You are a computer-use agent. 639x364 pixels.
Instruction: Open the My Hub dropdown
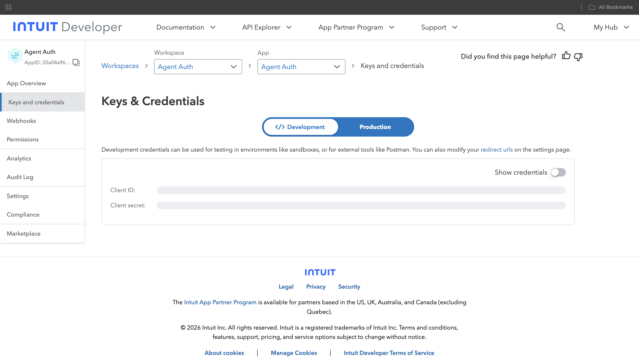pyautogui.click(x=611, y=27)
